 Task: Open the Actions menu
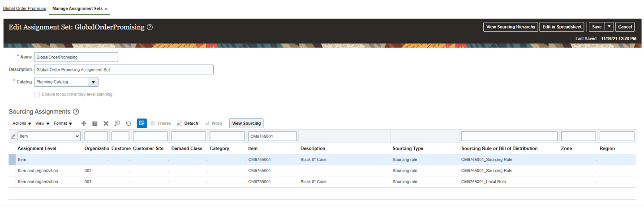(21, 123)
